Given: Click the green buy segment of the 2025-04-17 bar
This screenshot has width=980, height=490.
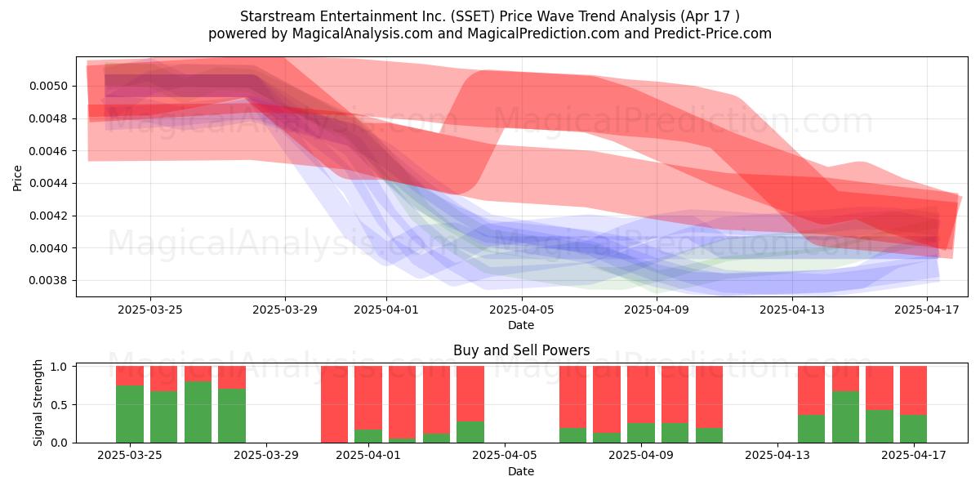Looking at the screenshot, I should [913, 429].
